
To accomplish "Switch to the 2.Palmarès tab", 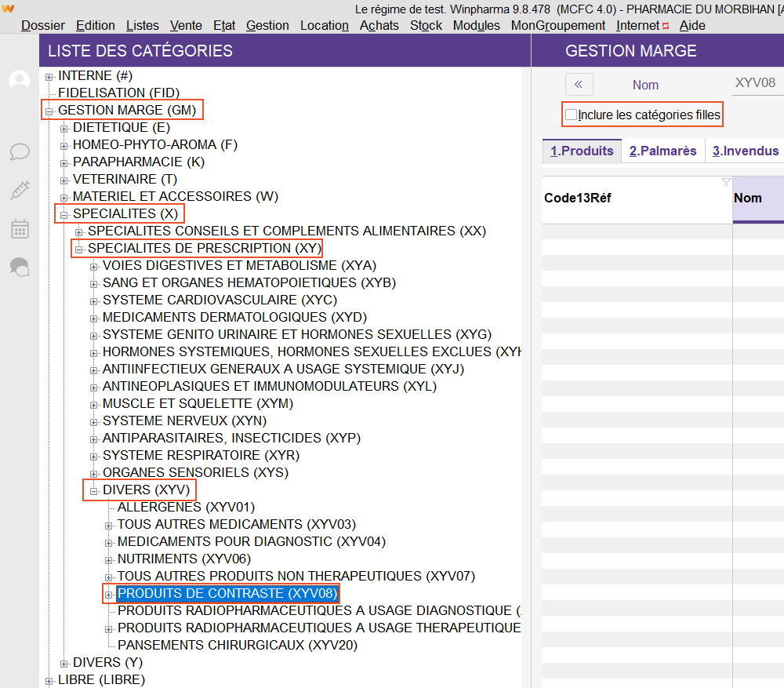I will (662, 151).
